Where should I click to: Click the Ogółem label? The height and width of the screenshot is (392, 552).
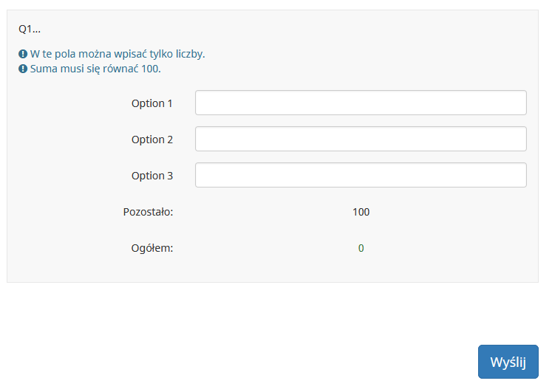coord(151,248)
